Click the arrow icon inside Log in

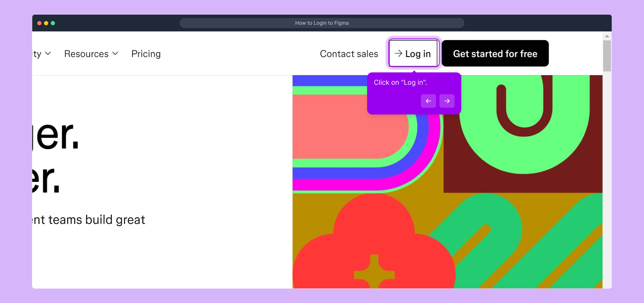(398, 53)
